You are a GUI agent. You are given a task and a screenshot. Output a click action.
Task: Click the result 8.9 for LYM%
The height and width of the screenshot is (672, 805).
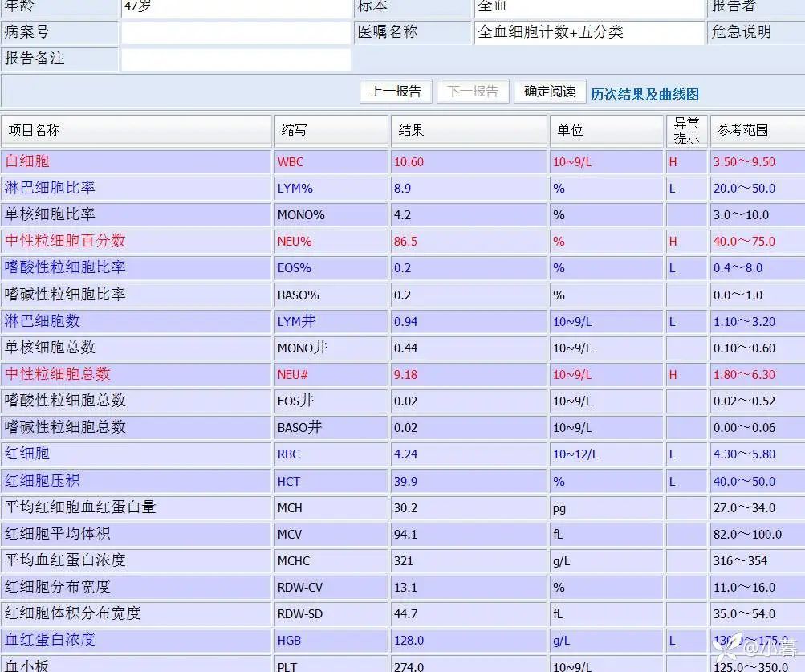tap(402, 189)
